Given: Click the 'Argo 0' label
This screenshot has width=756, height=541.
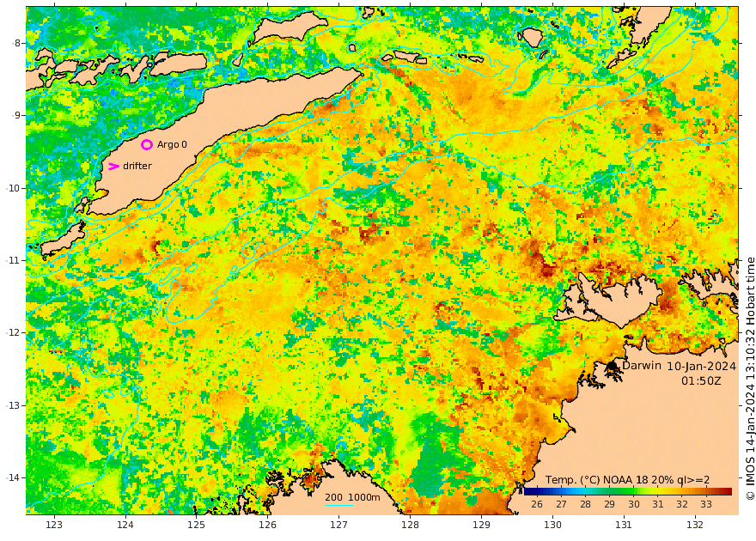Looking at the screenshot, I should [x=172, y=144].
